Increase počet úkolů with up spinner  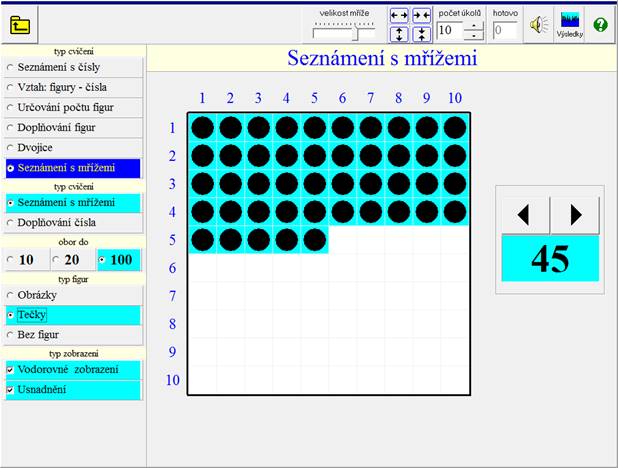tap(473, 26)
